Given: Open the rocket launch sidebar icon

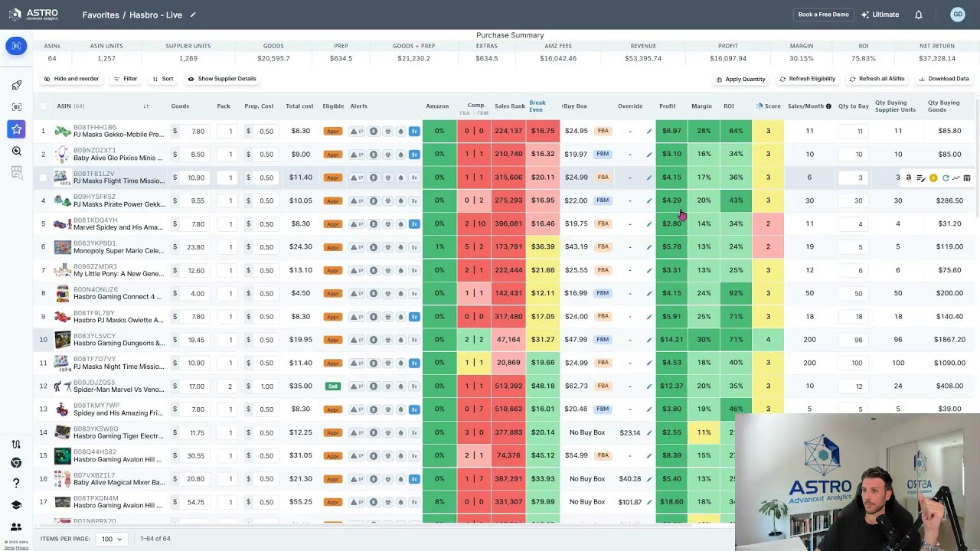Looking at the screenshot, I should click(x=16, y=85).
